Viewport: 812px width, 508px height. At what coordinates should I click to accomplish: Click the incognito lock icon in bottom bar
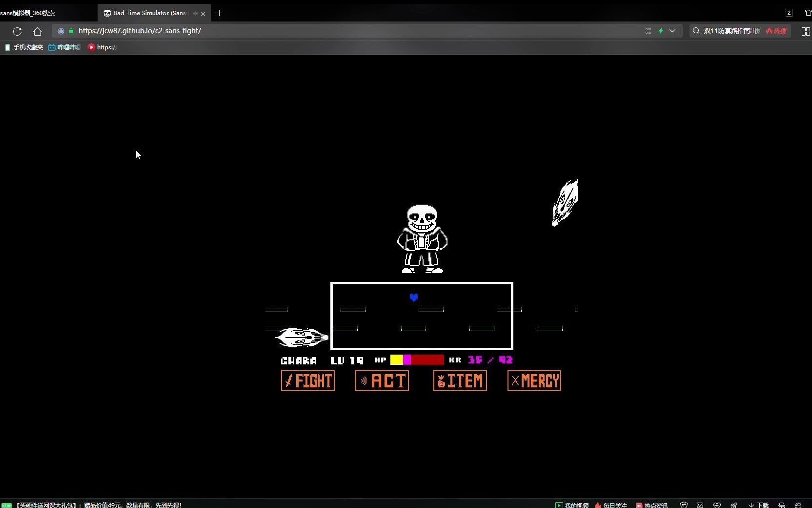pos(781,505)
